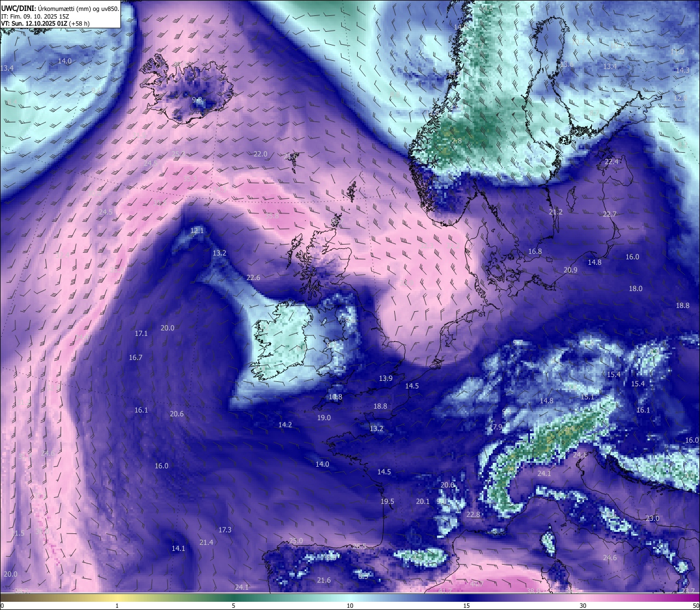Click the 21.2 value on the map
Viewport: 700px width, 610px height.
tap(556, 212)
